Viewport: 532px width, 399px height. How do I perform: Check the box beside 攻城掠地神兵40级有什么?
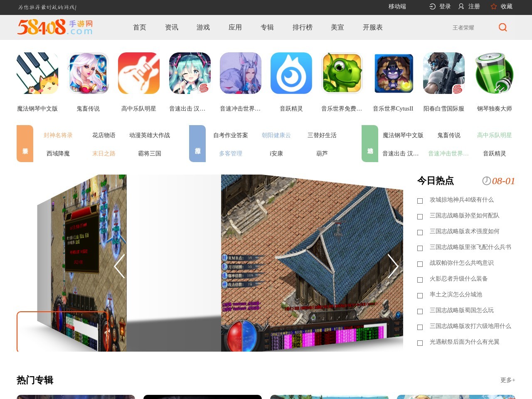pos(420,200)
